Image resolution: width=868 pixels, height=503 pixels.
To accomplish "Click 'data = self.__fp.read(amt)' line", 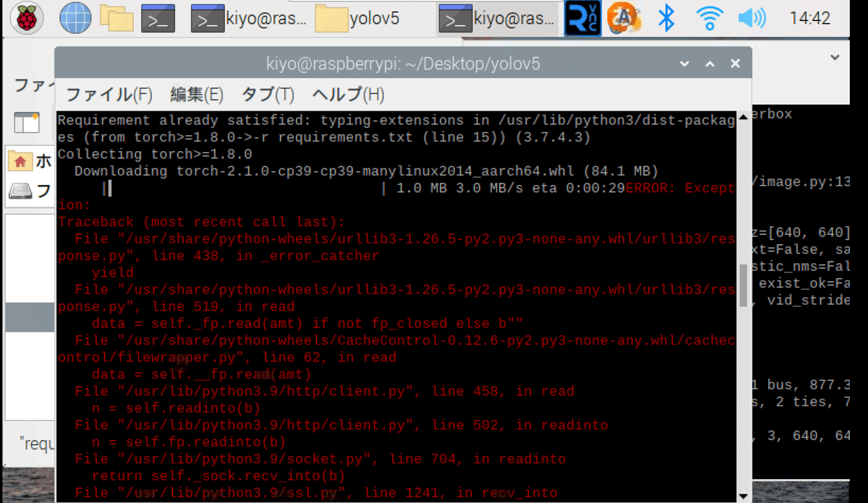I will 201,374.
